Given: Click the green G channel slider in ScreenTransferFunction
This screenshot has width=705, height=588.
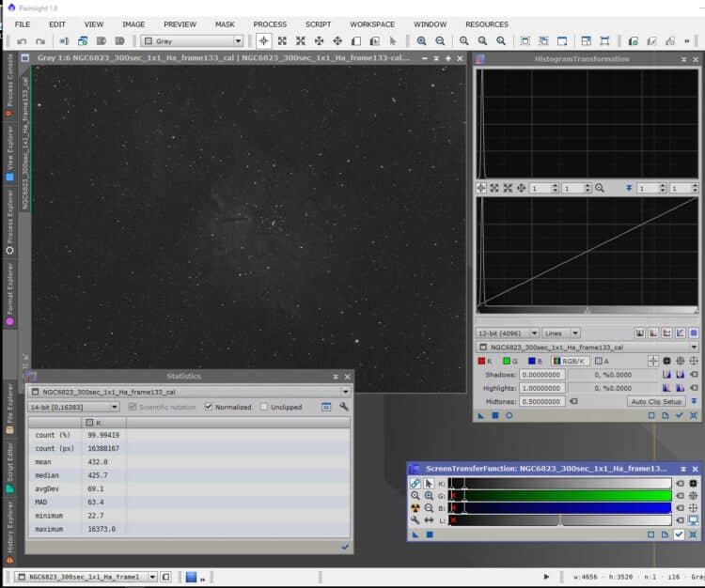Looking at the screenshot, I should (560, 495).
